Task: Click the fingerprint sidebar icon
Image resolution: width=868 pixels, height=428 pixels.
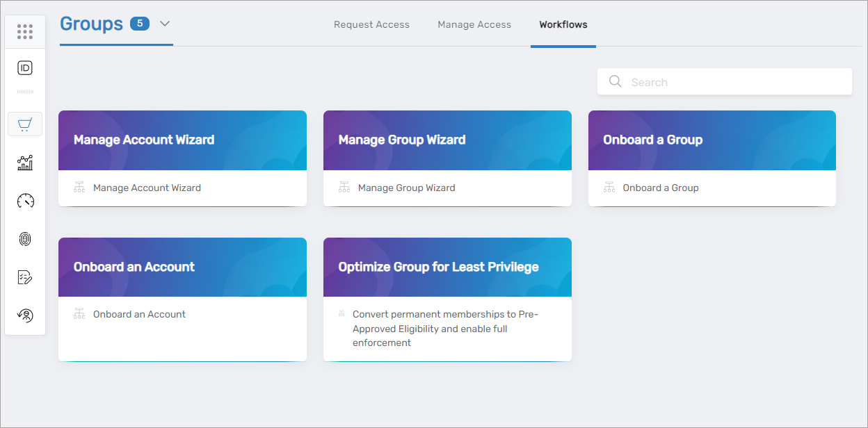Action: point(25,239)
